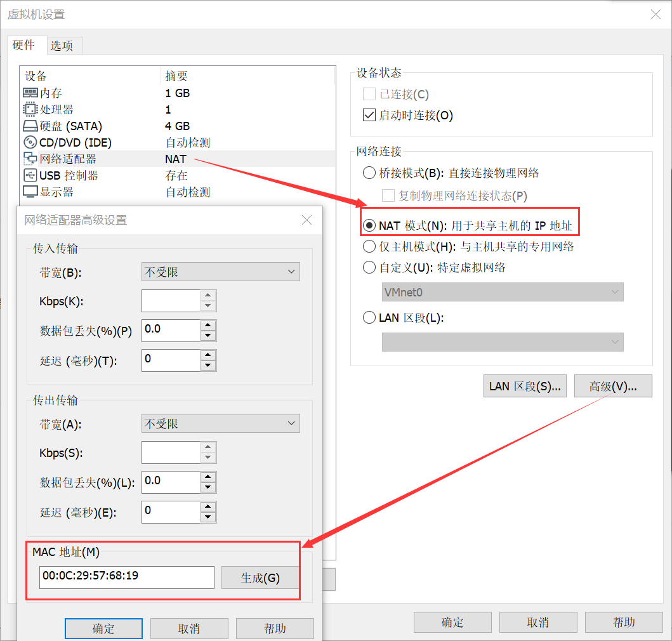Click the 网络适配器 adapter icon
The height and width of the screenshot is (641, 672).
[29, 159]
